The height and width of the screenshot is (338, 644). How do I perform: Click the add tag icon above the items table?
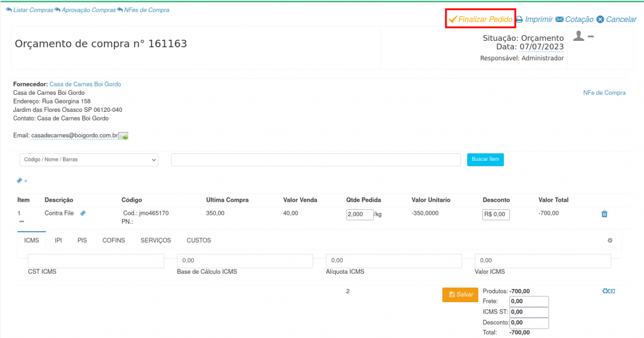(x=21, y=181)
